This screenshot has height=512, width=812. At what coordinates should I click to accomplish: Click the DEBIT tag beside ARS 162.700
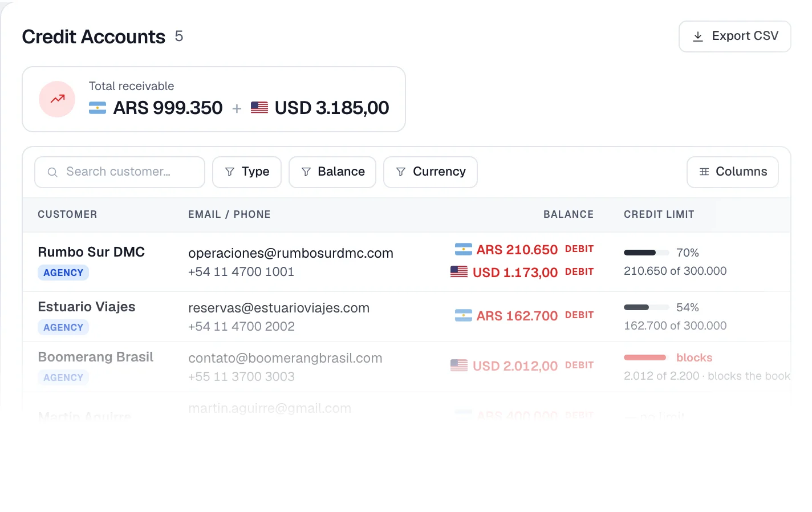[x=579, y=315]
